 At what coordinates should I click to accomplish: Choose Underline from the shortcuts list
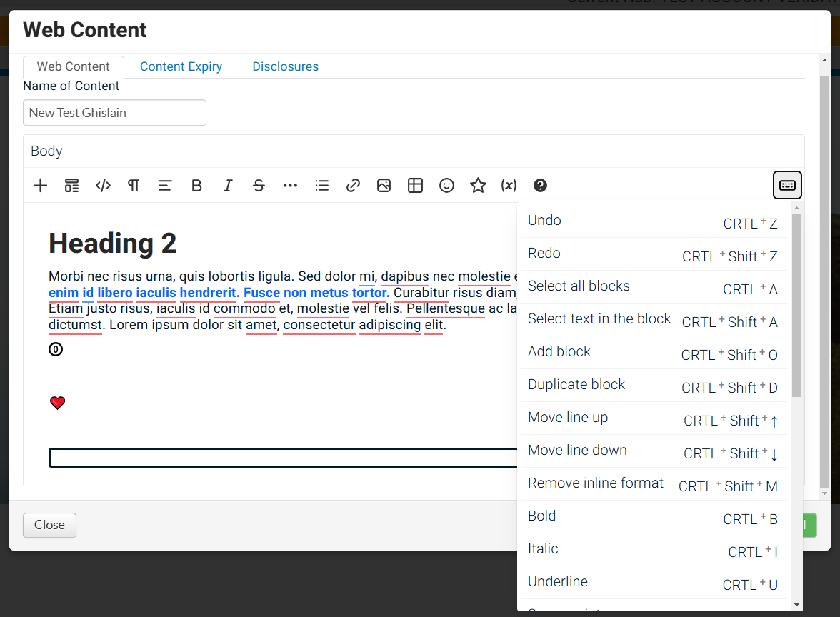653,583
